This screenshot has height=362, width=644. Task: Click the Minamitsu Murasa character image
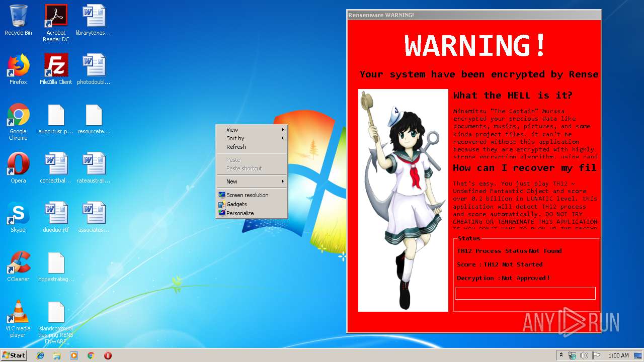tap(403, 201)
